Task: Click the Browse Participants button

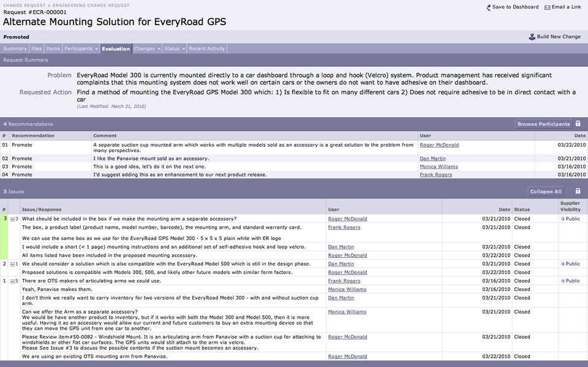Action: pos(543,124)
